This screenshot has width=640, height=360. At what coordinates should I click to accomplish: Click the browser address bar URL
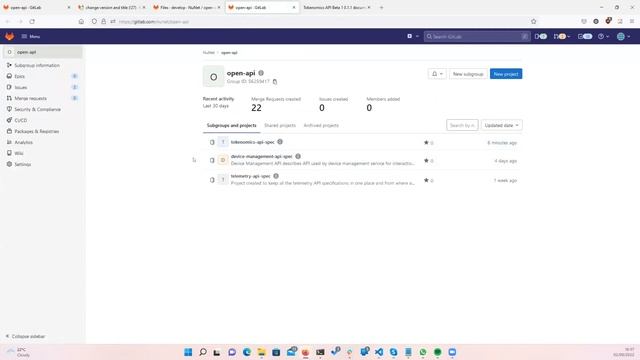tap(154, 22)
